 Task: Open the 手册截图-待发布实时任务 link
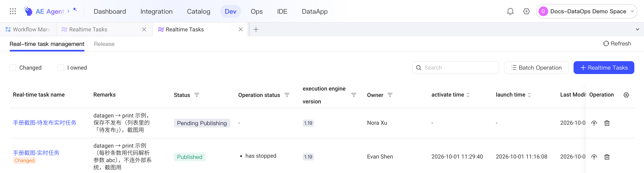(x=44, y=123)
